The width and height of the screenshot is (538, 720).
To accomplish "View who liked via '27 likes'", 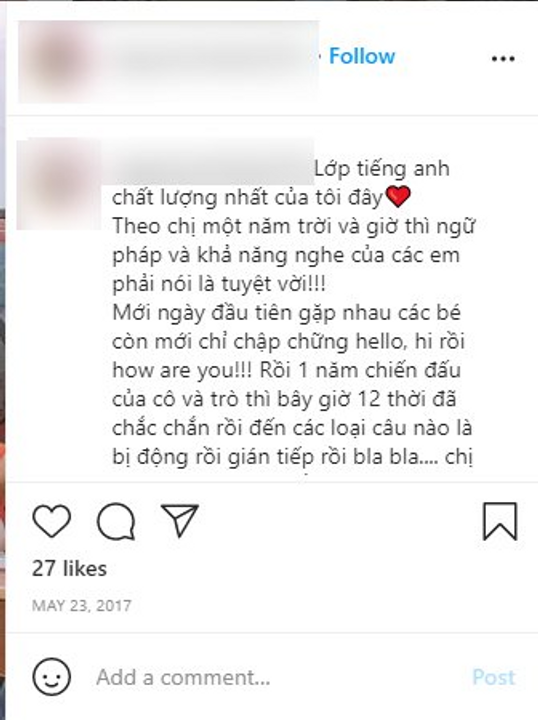I will (x=69, y=568).
